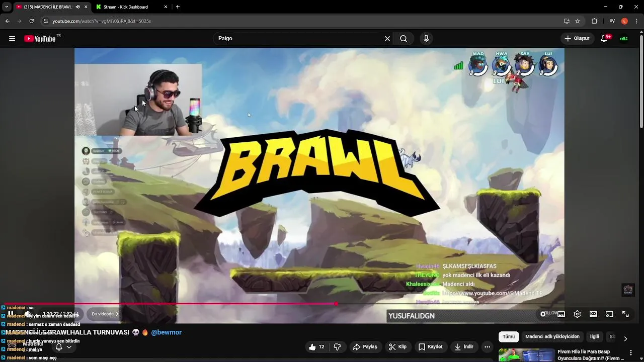This screenshot has height=362, width=644.
Task: Mute the video volume speaker
Action: pyautogui.click(x=28, y=314)
